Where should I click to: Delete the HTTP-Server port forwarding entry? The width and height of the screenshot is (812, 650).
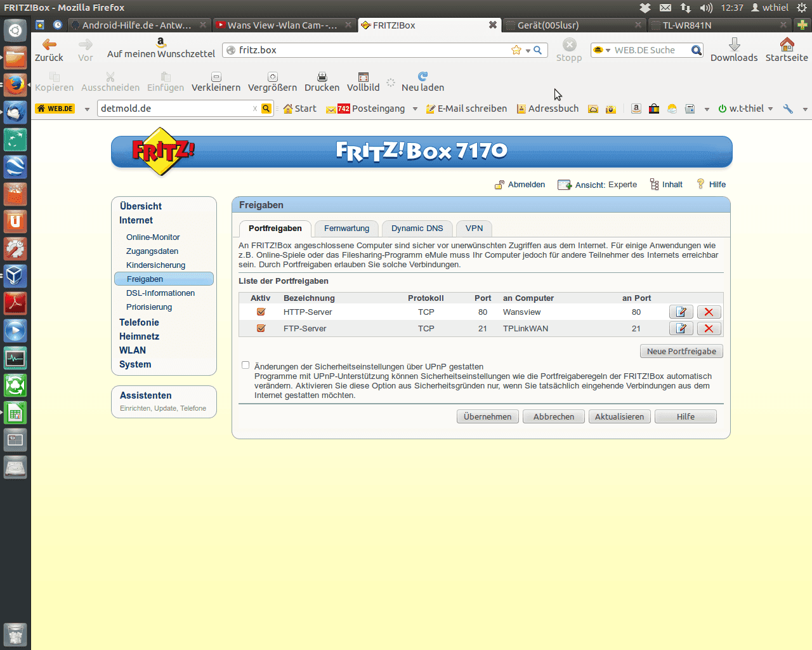(709, 312)
